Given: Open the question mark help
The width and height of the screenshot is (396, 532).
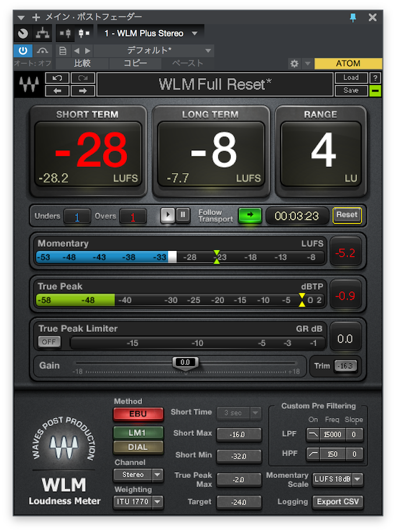Looking at the screenshot, I should [x=375, y=77].
